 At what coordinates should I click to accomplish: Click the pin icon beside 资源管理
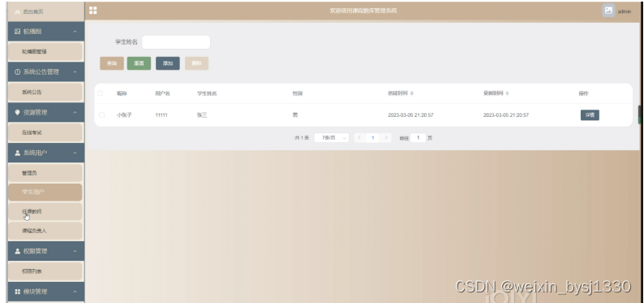(x=17, y=112)
